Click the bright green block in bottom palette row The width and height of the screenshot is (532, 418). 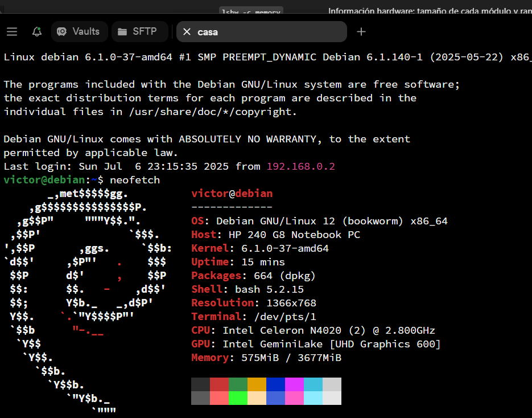(x=238, y=398)
